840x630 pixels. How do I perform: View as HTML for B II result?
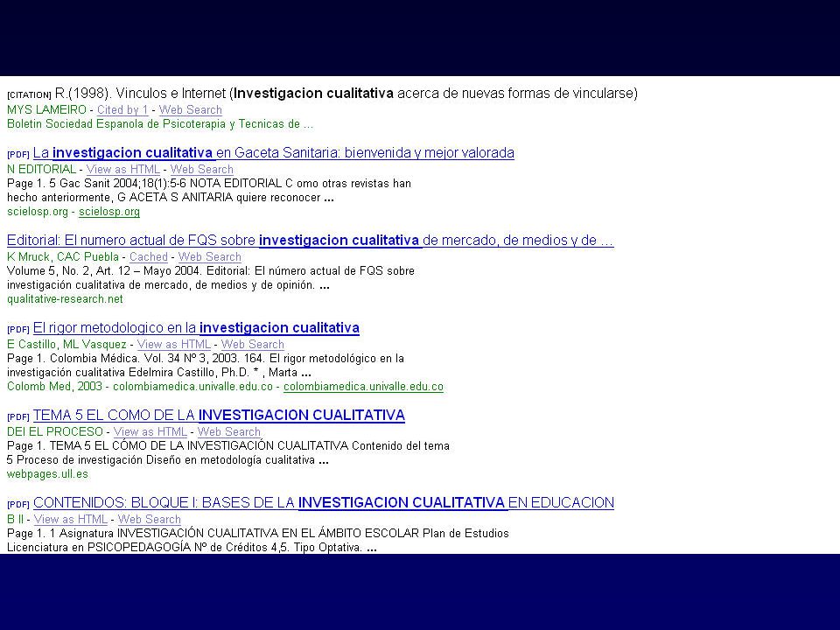tap(70, 519)
